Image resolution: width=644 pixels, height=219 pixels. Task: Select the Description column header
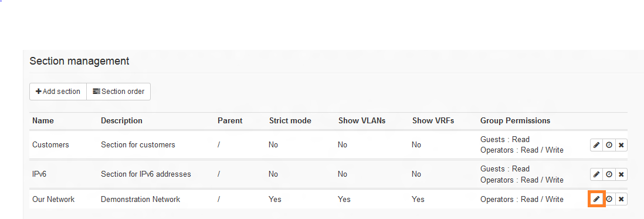pyautogui.click(x=121, y=121)
